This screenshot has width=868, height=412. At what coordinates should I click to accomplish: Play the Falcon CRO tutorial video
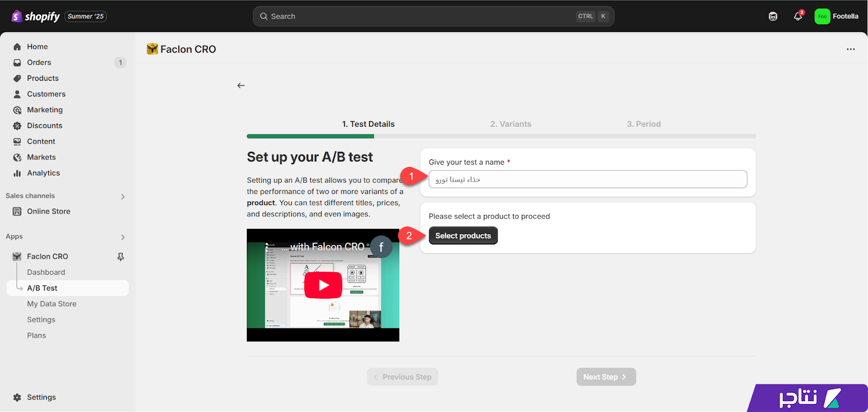point(323,285)
